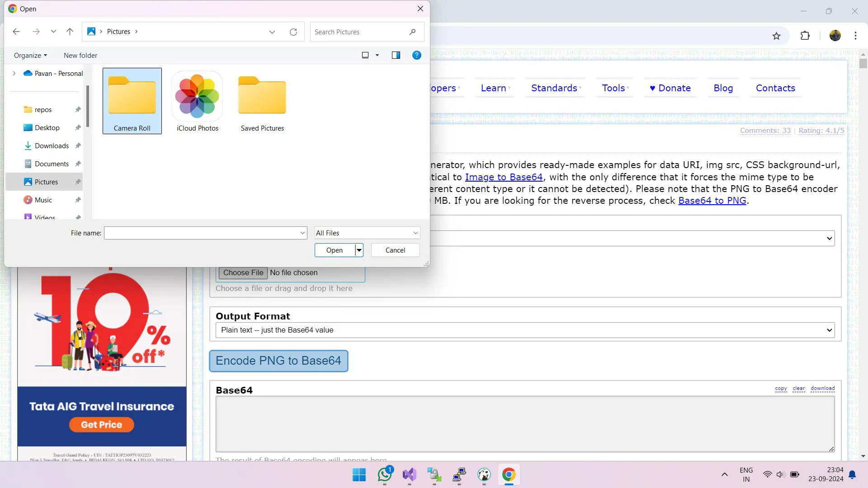Select Pavan - Personal in sidebar
The image size is (868, 488).
point(53,73)
